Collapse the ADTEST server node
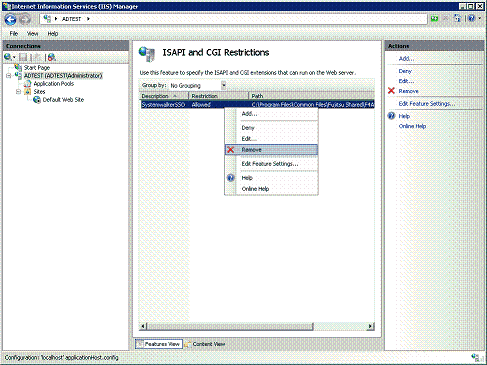487x365 pixels. coord(9,76)
